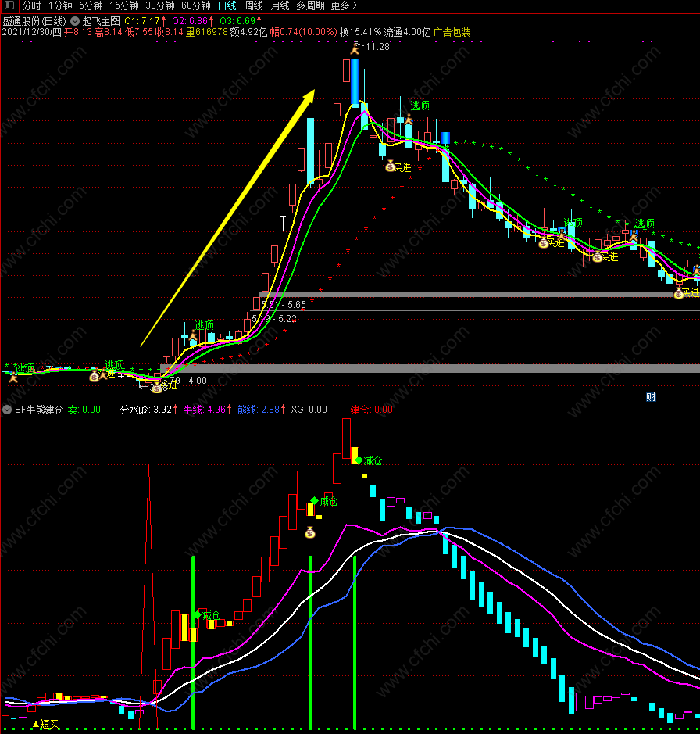Click the 额4.92亿 turnover amount
Image resolution: width=700 pixels, height=734 pixels.
point(249,32)
